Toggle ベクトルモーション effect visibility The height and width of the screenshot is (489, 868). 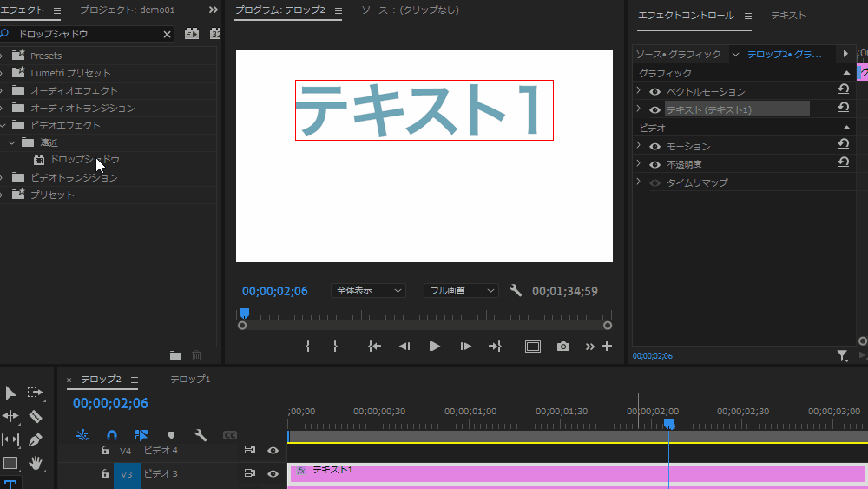coord(654,92)
